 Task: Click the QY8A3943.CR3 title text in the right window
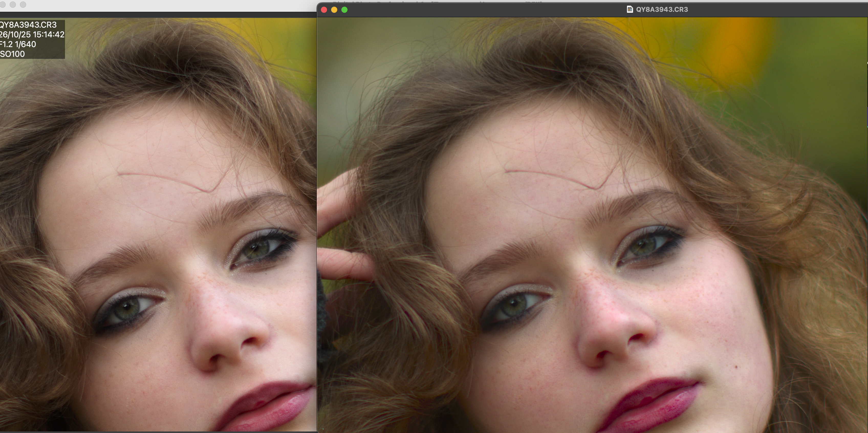coord(662,9)
